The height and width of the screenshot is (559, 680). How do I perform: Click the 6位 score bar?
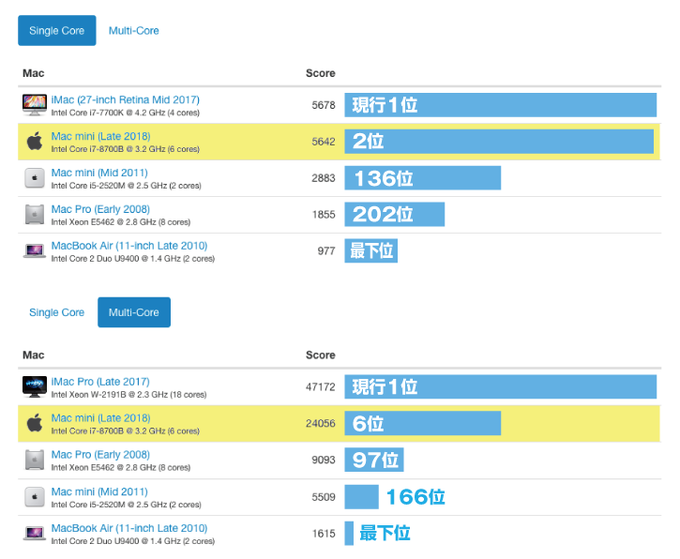[x=423, y=423]
